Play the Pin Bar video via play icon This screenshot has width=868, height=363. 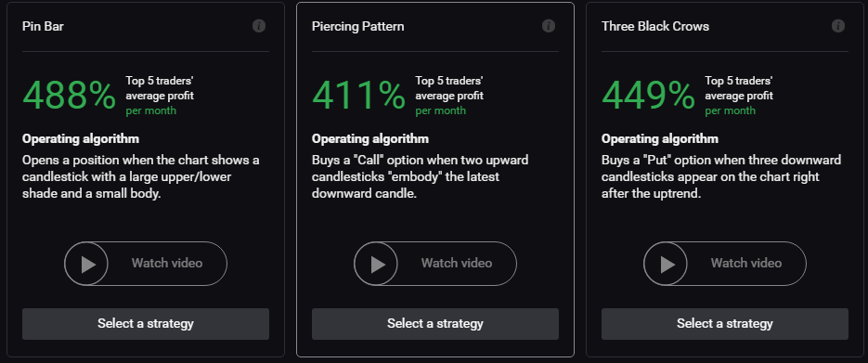click(x=86, y=264)
